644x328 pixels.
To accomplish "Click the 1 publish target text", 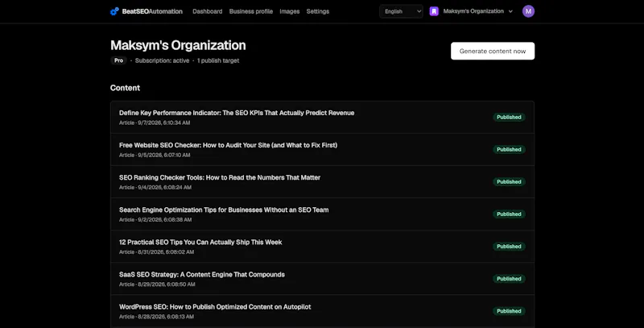I will pos(218,60).
